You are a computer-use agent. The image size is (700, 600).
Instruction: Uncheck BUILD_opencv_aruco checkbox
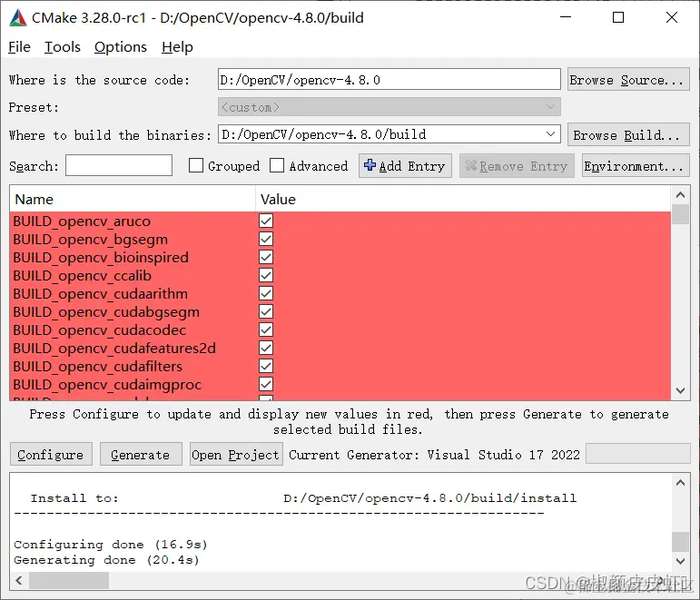pyautogui.click(x=266, y=221)
